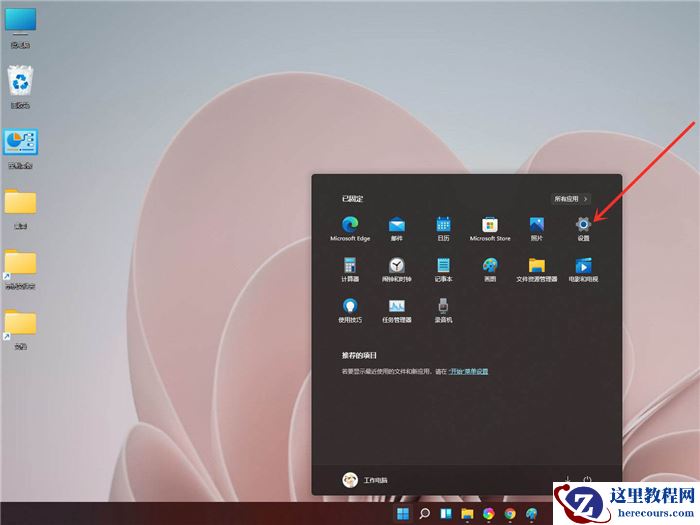The height and width of the screenshot is (525, 700).
Task: Open 文件资源管理器 in pinned apps
Action: 537,269
